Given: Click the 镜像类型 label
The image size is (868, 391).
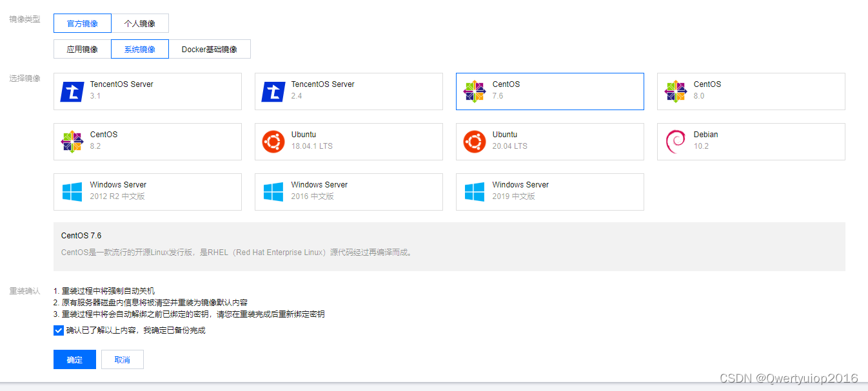Looking at the screenshot, I should pyautogui.click(x=25, y=19).
